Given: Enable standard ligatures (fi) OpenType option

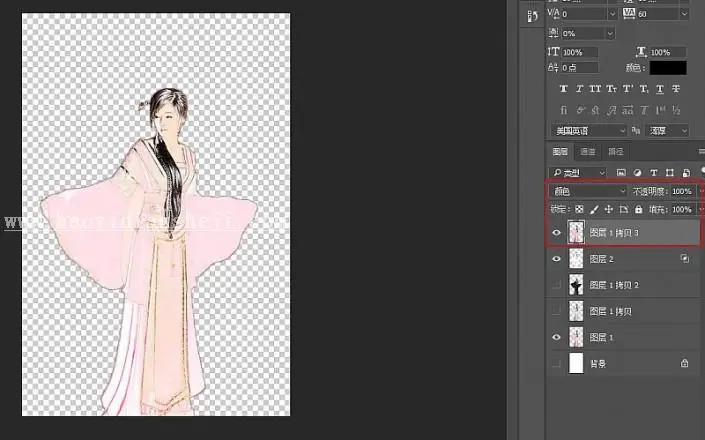Looking at the screenshot, I should pyautogui.click(x=563, y=110).
